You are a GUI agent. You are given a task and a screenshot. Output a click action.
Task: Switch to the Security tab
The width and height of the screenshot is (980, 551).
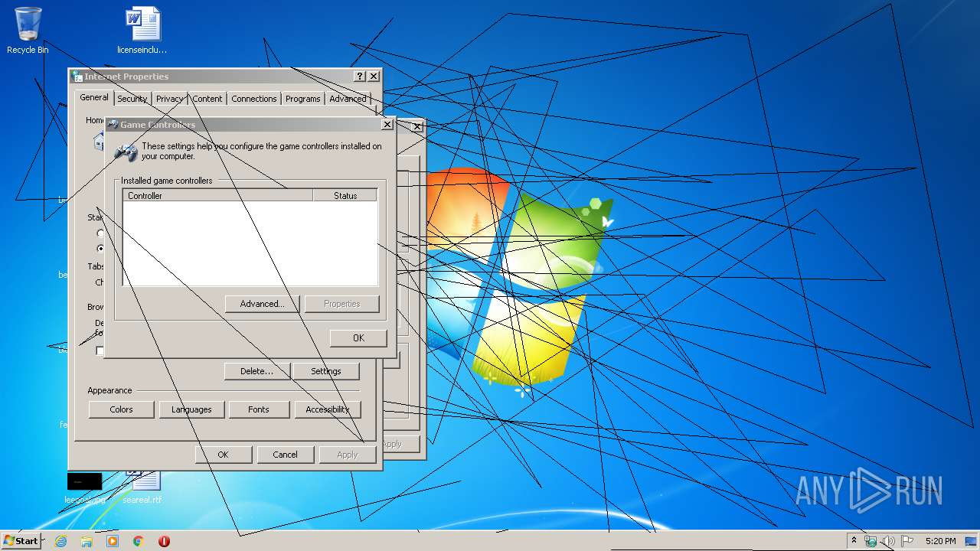tap(132, 99)
